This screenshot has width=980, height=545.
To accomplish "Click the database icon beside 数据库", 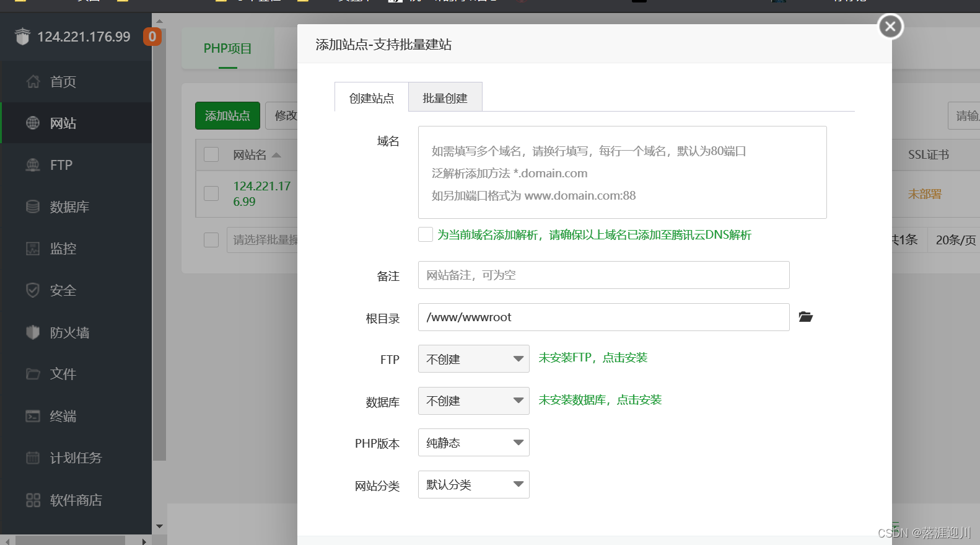I will click(33, 206).
